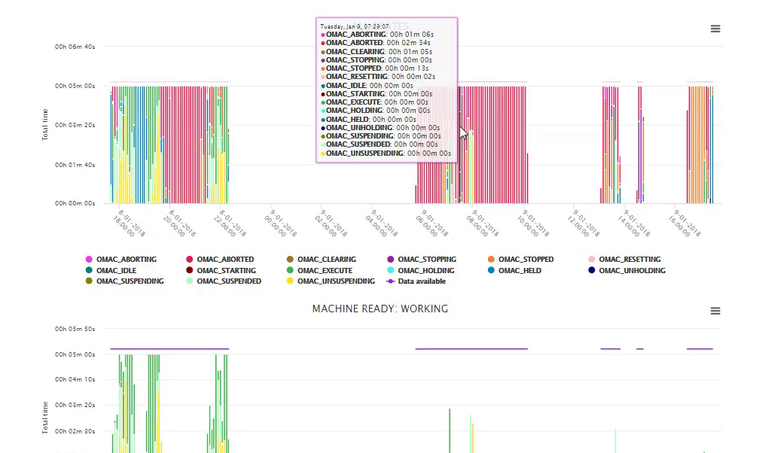This screenshot has height=453, width=768.
Task: Hide the OMAC_STARTING series
Action: point(225,270)
